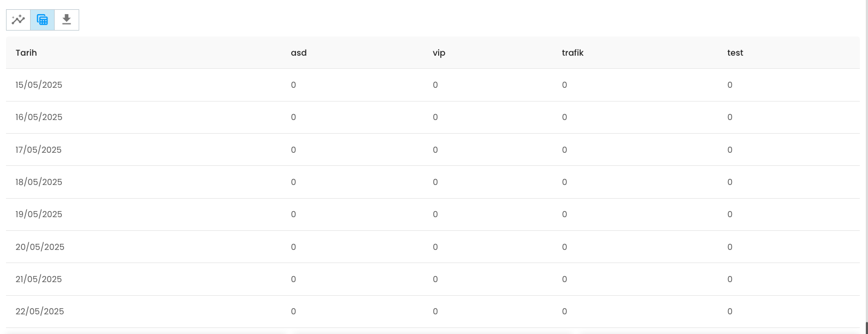Select the 19/05/2025 row date

coord(39,214)
